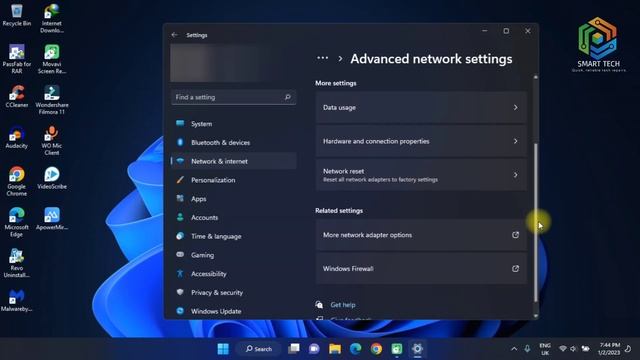Screen dimensions: 640x360
Task: Open Task View on the taskbar
Action: click(294, 349)
